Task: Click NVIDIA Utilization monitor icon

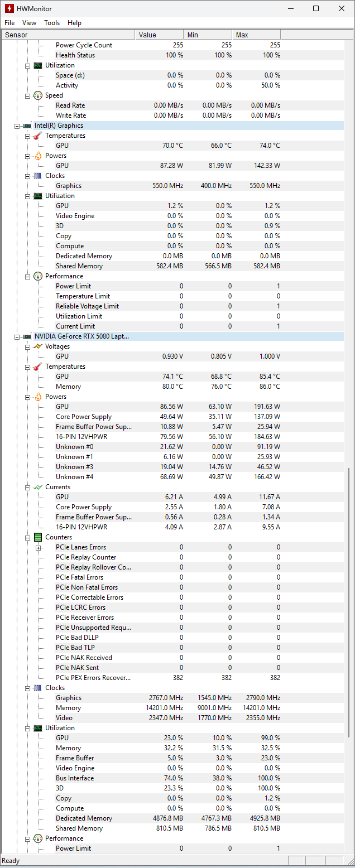Action: (37, 728)
